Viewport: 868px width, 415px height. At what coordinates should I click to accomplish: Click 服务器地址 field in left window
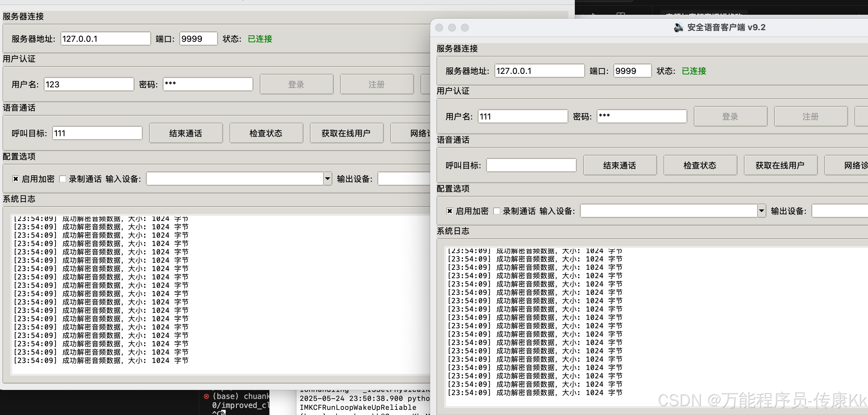coord(105,39)
